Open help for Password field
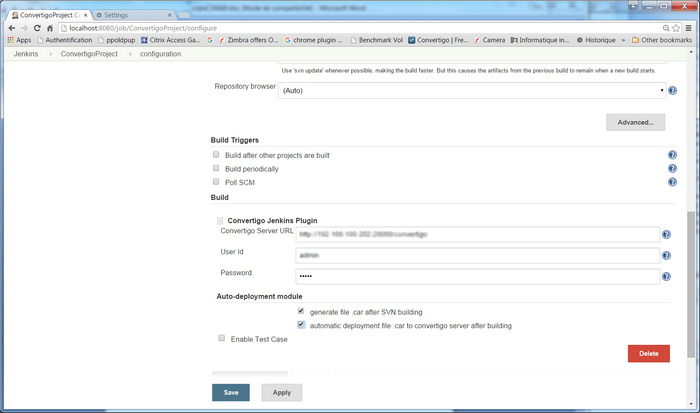The image size is (700, 413). [666, 276]
